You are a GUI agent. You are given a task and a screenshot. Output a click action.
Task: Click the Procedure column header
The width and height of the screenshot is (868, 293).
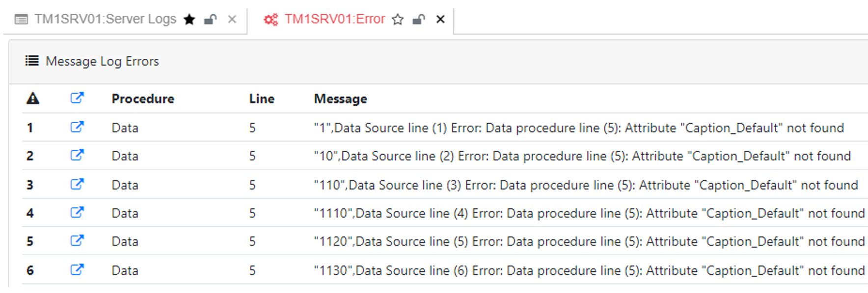point(143,99)
